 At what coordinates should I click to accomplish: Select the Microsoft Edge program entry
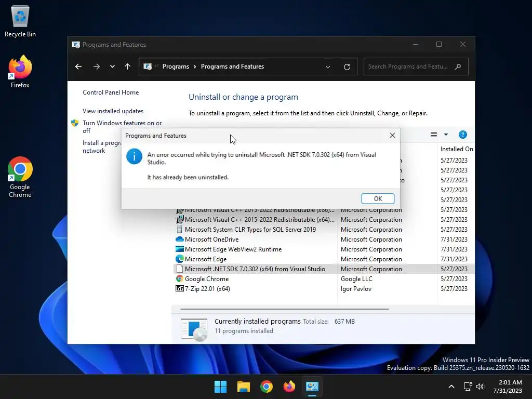324,259
